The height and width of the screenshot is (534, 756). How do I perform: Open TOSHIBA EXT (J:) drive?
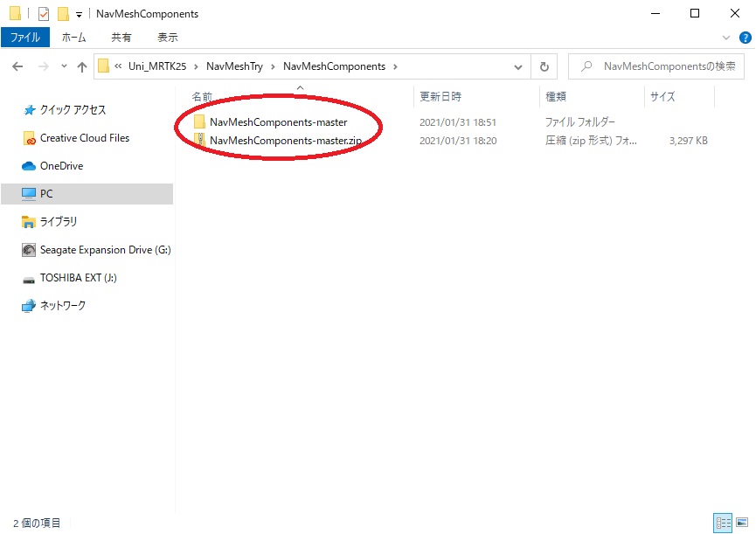pos(78,278)
